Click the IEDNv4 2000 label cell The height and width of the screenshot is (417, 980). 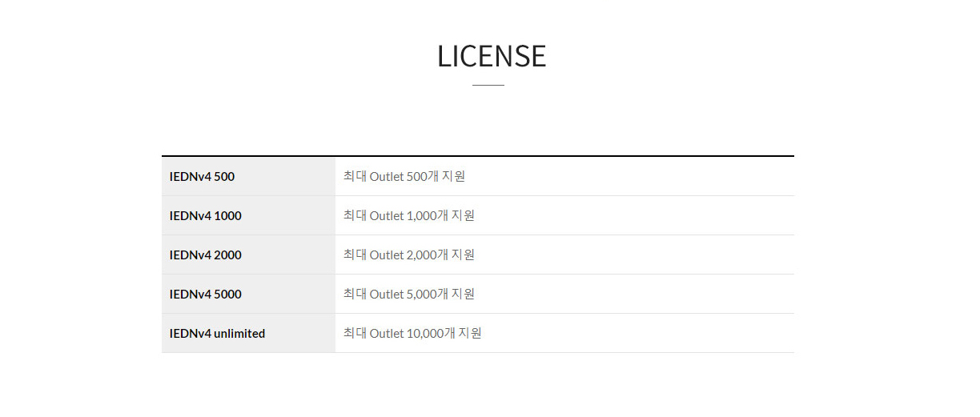tap(205, 255)
